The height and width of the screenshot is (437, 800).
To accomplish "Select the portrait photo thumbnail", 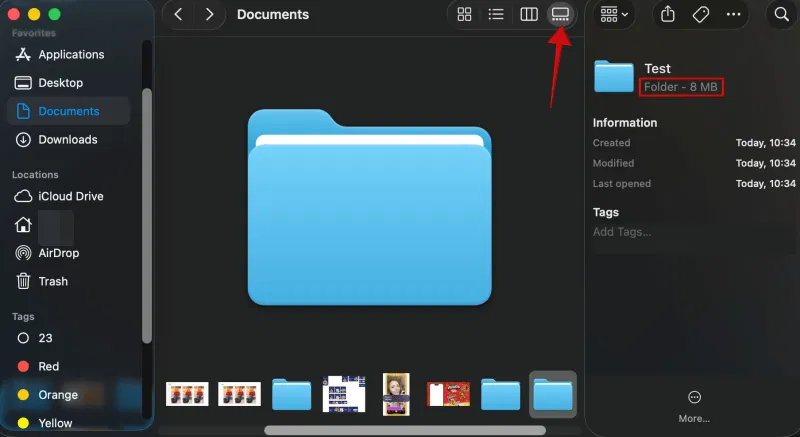I will [396, 394].
